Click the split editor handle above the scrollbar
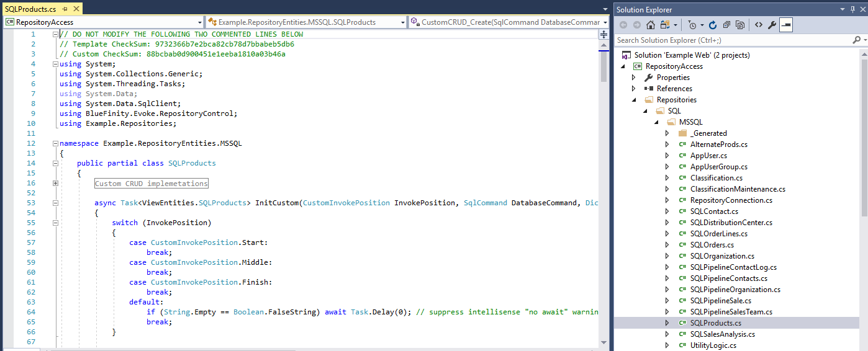The width and height of the screenshot is (868, 351). (604, 34)
